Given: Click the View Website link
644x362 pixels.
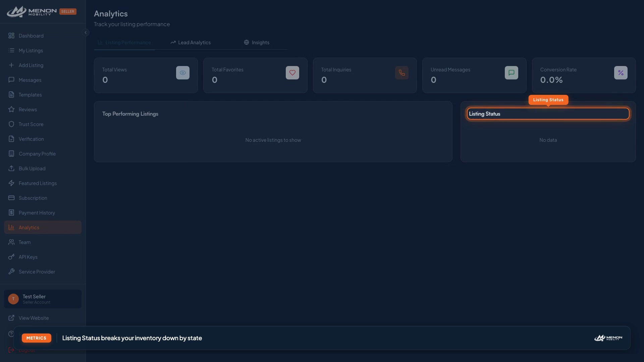Looking at the screenshot, I should pos(43,318).
